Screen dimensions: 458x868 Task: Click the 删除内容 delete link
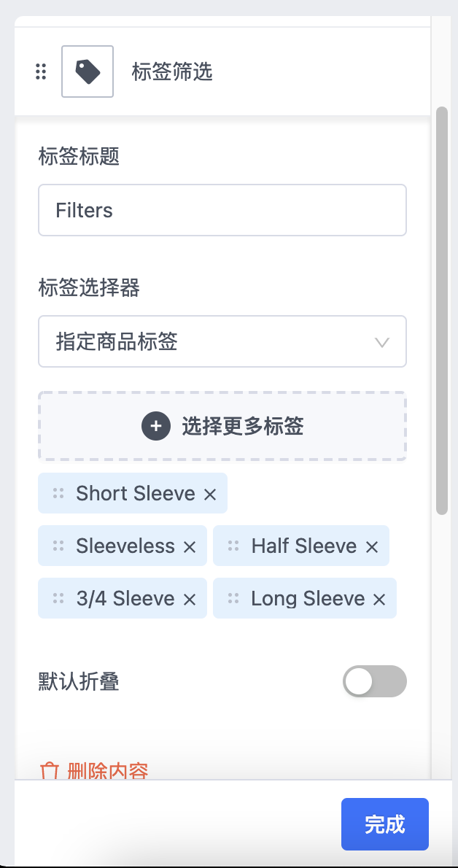pyautogui.click(x=95, y=772)
